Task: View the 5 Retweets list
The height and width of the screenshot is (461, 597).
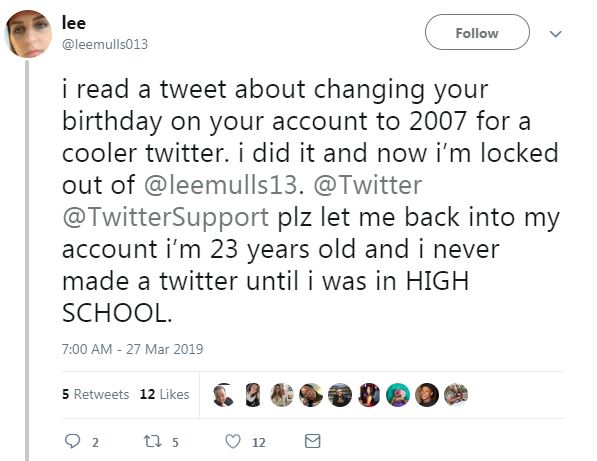Action: [x=96, y=394]
